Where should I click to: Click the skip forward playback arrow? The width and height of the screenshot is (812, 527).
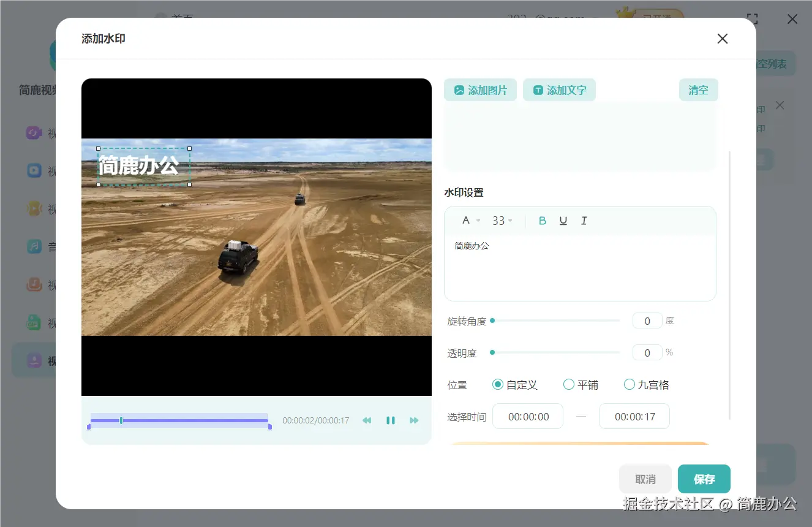tap(414, 420)
